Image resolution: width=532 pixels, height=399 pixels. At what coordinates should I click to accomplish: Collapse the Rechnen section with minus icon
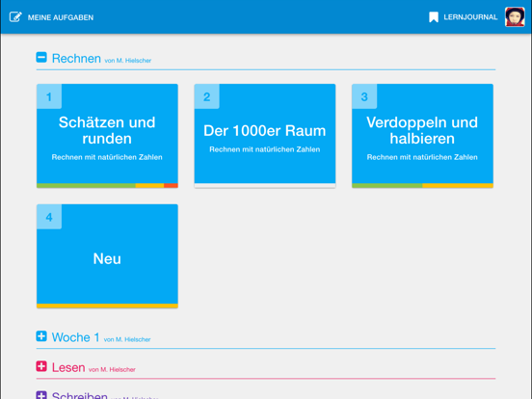click(x=41, y=57)
